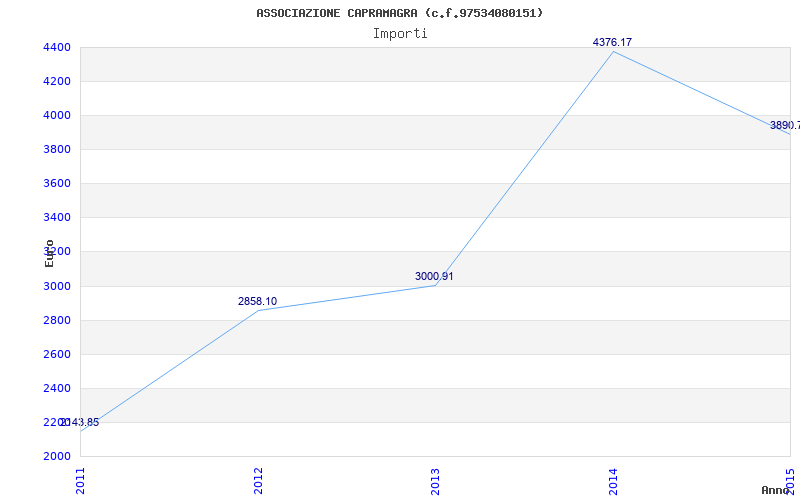Click the Euro y-axis title
Viewport: 800px width, 500px height.
coord(49,253)
